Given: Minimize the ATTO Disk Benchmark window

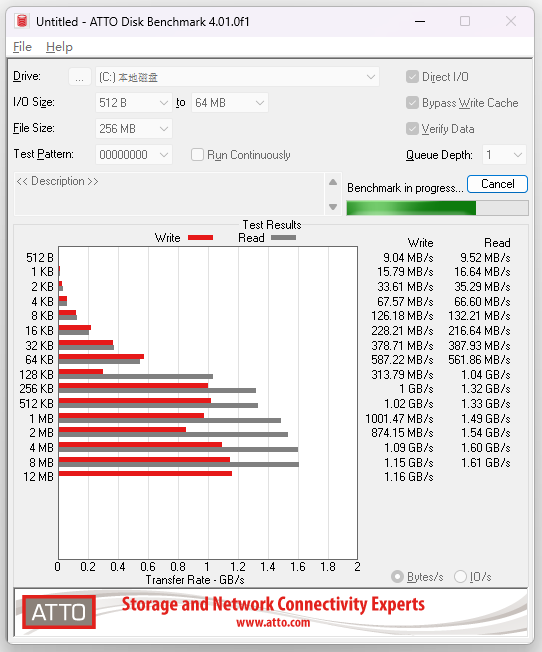Looking at the screenshot, I should (x=420, y=21).
